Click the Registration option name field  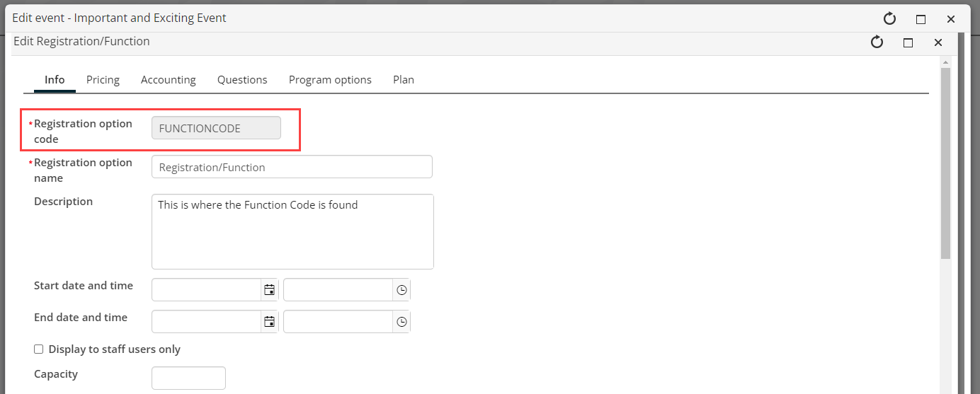292,167
